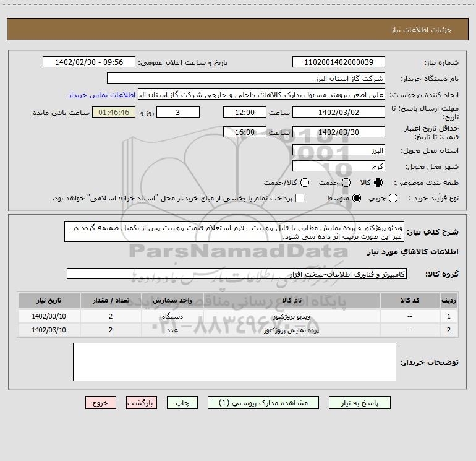Click the عدد unit cell
Image resolution: width=476 pixels, height=461 pixels.
(x=172, y=330)
